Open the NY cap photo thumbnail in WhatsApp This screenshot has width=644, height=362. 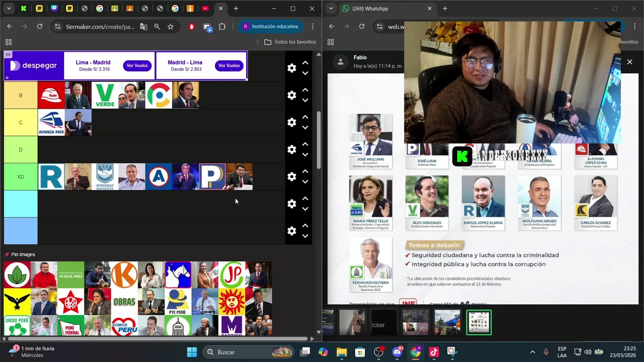[x=352, y=322]
